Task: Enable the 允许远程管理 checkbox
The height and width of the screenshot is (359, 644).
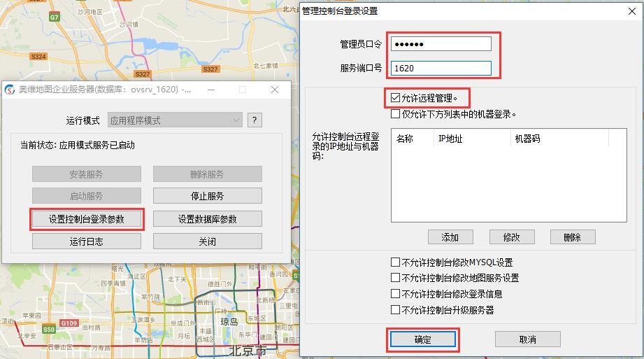Action: tap(396, 98)
